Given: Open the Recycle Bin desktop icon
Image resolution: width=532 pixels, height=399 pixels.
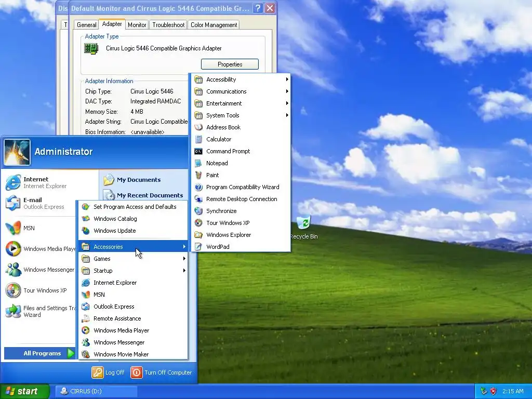Looking at the screenshot, I should 304,223.
